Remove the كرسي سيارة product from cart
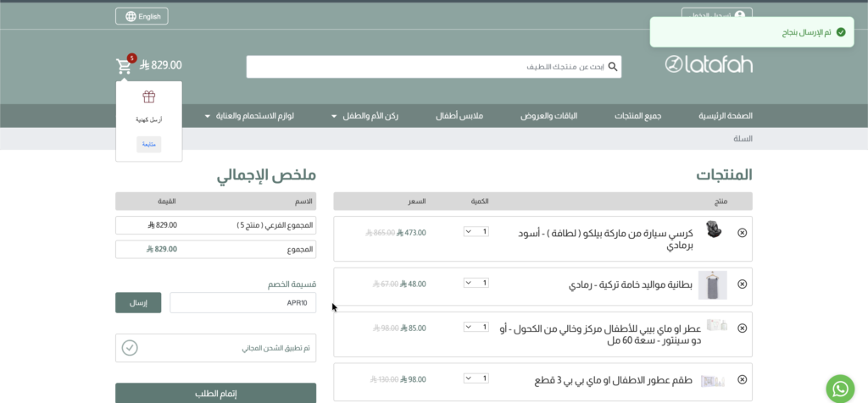Image resolution: width=868 pixels, height=403 pixels. point(743,233)
